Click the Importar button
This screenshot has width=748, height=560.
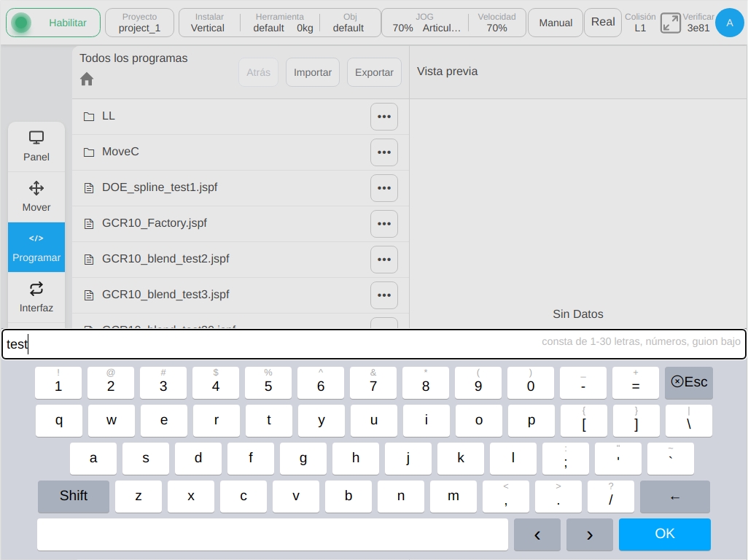click(313, 72)
